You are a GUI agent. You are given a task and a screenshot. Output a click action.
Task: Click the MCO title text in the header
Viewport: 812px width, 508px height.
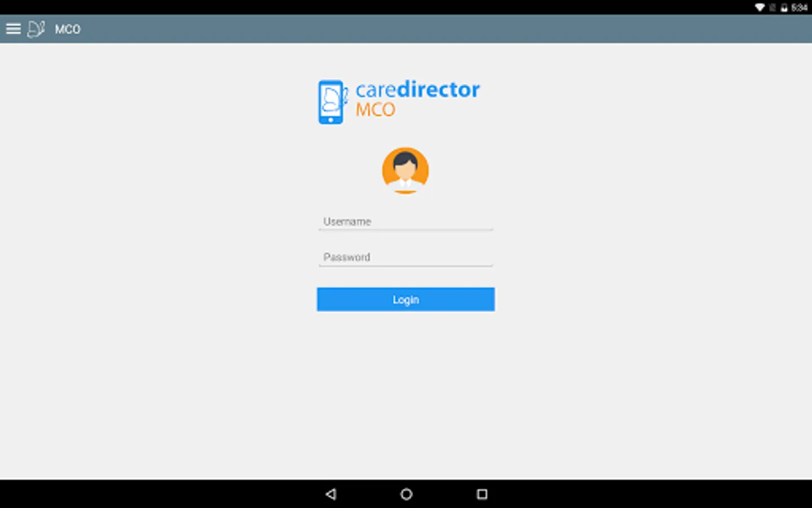coord(68,29)
